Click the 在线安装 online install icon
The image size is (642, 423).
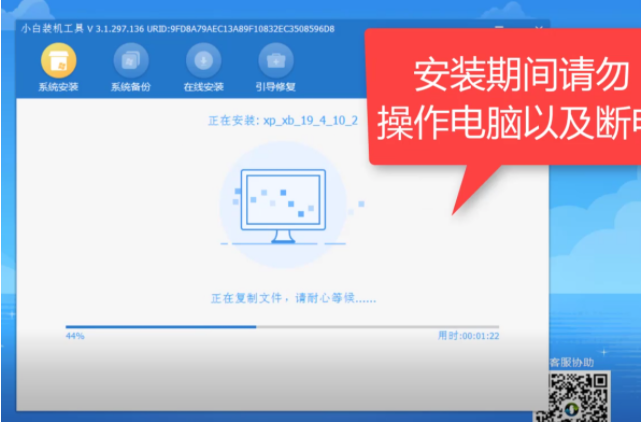point(201,61)
